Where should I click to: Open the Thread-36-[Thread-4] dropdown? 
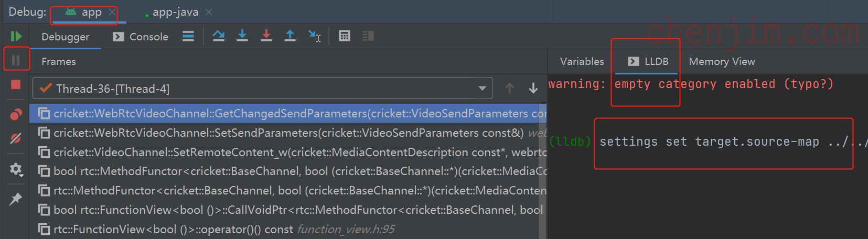coord(262,88)
